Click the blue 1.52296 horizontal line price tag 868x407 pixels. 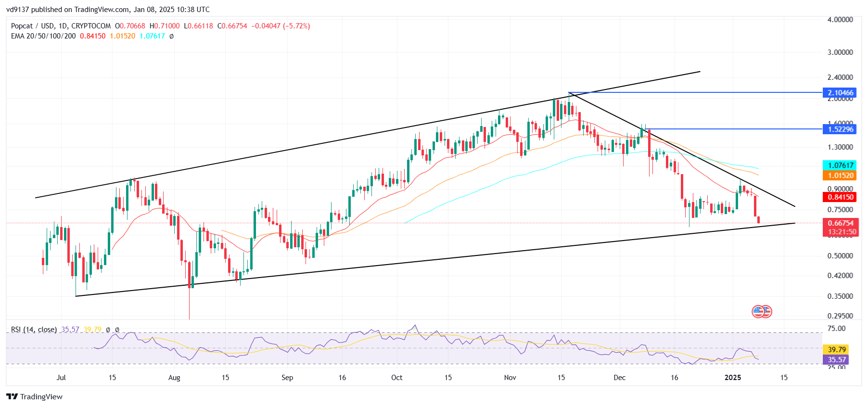pos(840,129)
